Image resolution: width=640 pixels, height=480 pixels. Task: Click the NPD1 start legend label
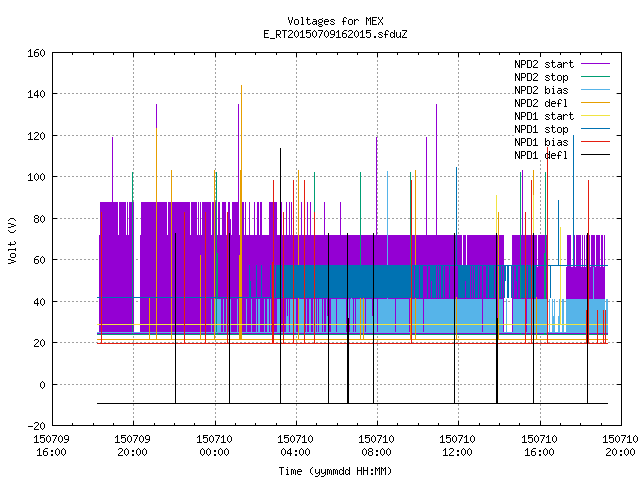544,116
